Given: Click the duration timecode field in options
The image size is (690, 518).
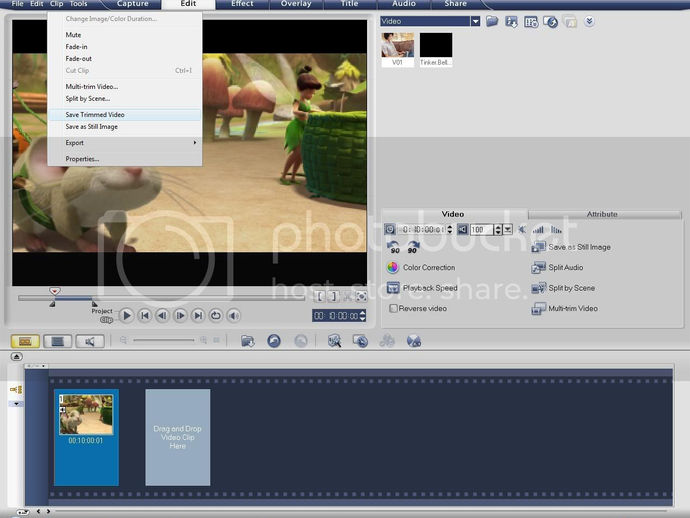Looking at the screenshot, I should (422, 229).
